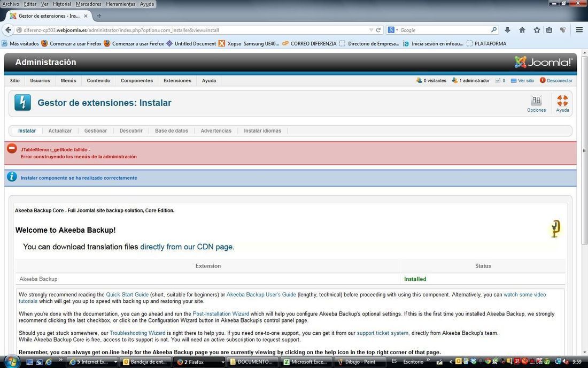588x368 pixels.
Task: Open the support ticket system link
Action: tap(383, 333)
